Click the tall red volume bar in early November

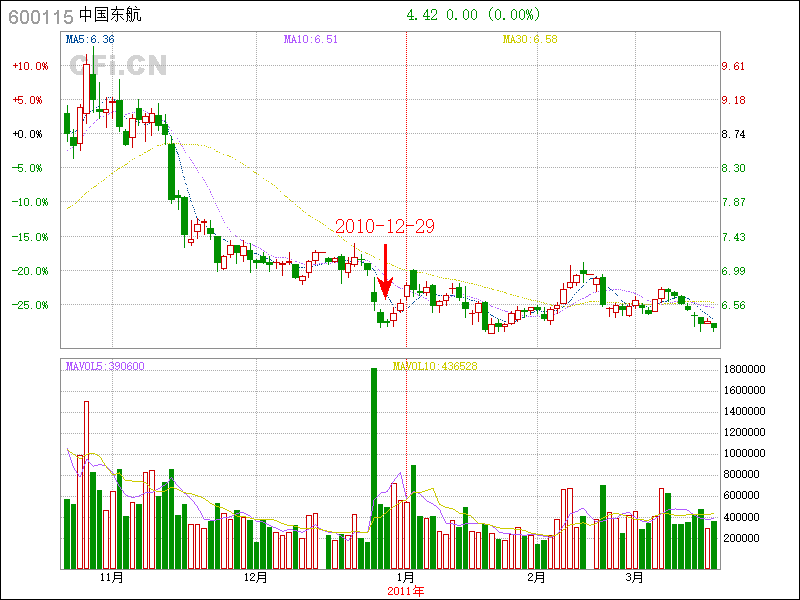[x=86, y=485]
